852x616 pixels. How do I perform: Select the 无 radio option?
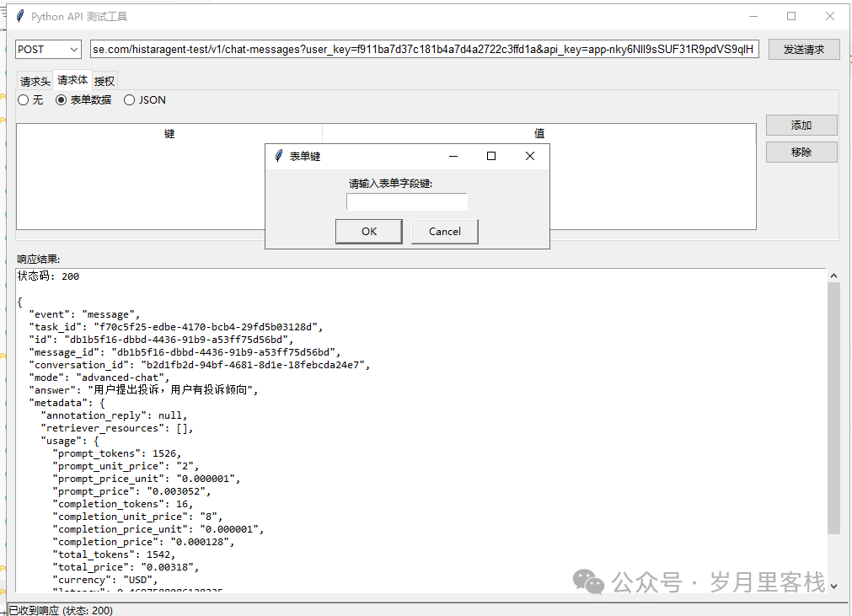click(x=30, y=100)
